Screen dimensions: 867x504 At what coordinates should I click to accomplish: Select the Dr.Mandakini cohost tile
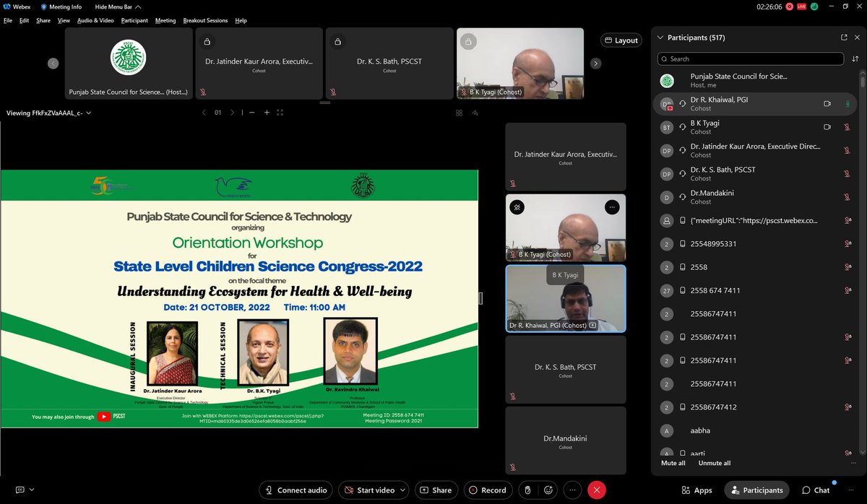point(566,442)
